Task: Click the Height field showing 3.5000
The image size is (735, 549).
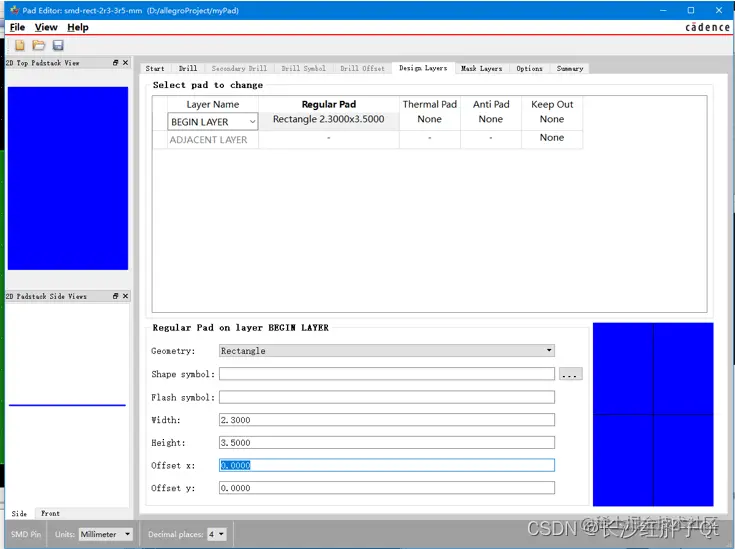Action: click(387, 443)
